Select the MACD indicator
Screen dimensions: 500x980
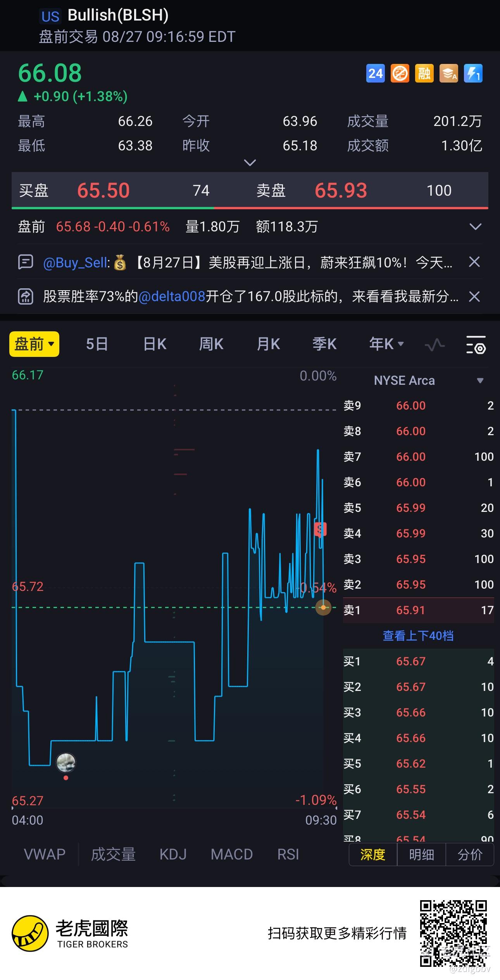pyautogui.click(x=232, y=854)
